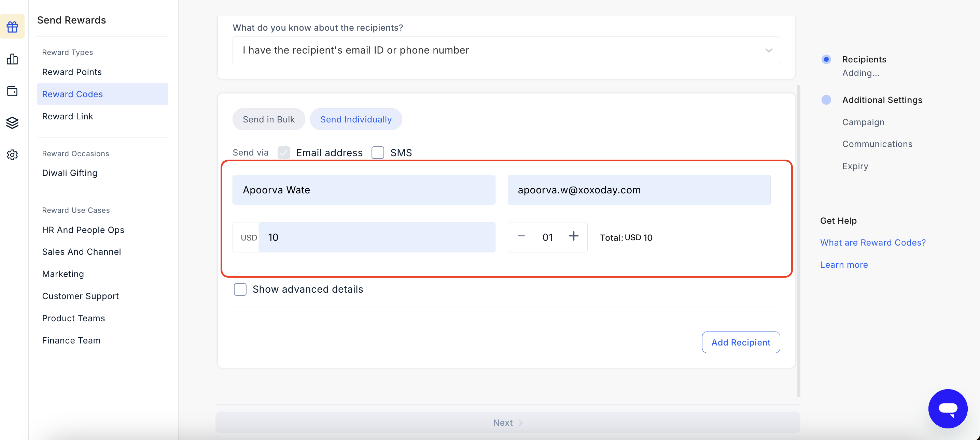980x440 pixels.
Task: Switch to Send in Bulk tab
Action: click(x=269, y=119)
